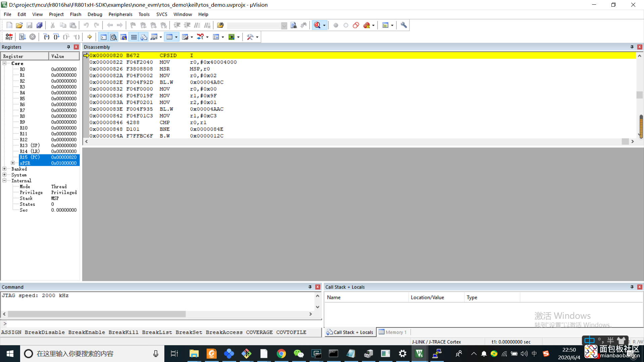Click the Location/Value column header
644x362 pixels.
click(x=436, y=297)
